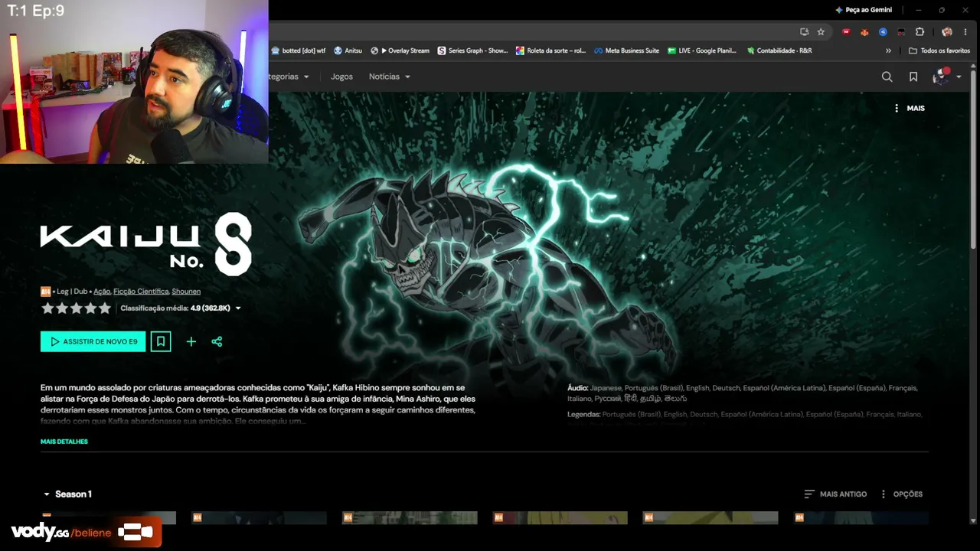Viewport: 980px width, 551px height.
Task: Open the Series Graph bookmark
Action: pos(472,51)
